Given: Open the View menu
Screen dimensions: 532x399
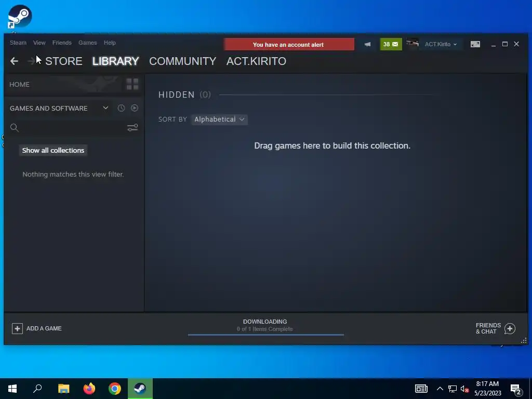Looking at the screenshot, I should 39,43.
